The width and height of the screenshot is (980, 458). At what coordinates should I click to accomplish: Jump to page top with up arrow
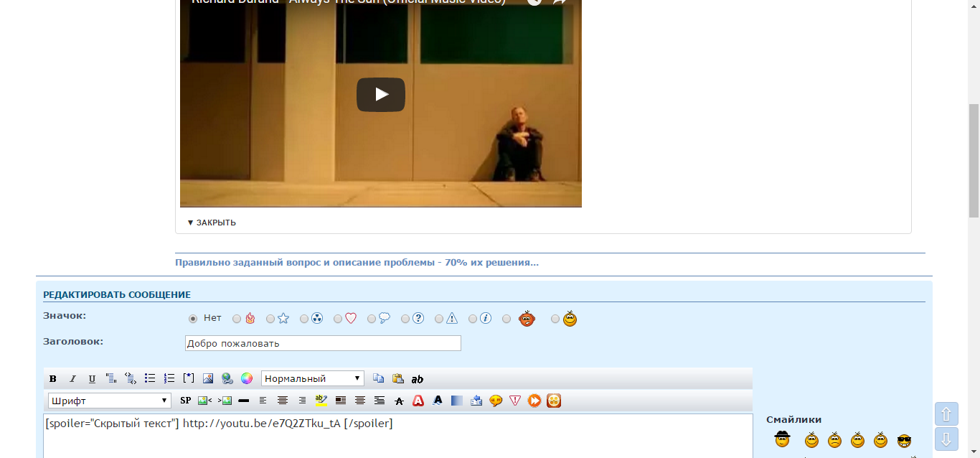(x=946, y=414)
